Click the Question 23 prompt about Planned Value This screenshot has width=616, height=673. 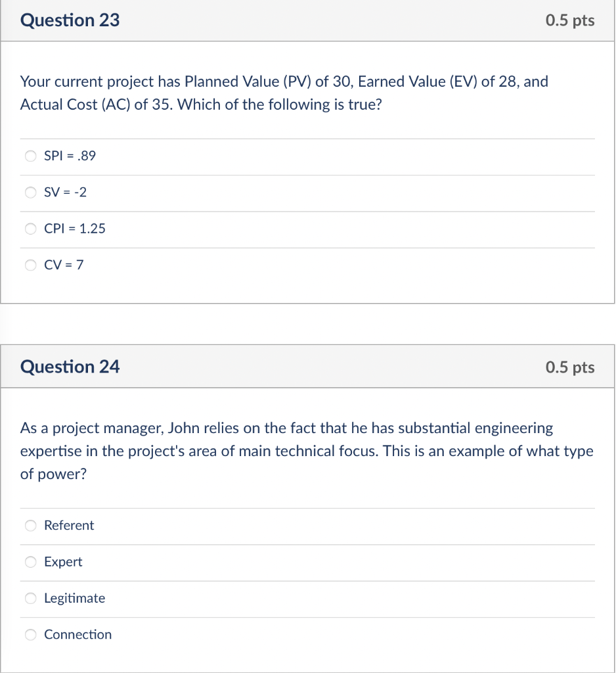(284, 93)
